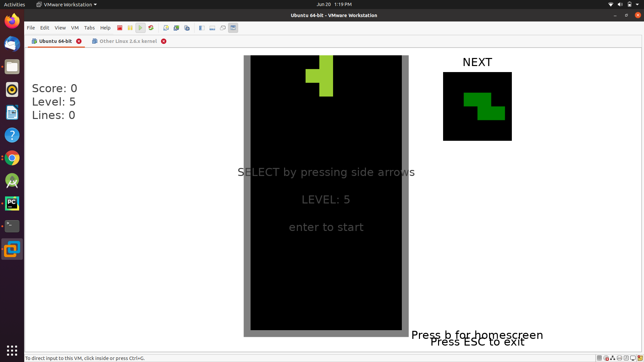Open the VMware Workstation top bar menu
644x362 pixels.
(x=66, y=4)
